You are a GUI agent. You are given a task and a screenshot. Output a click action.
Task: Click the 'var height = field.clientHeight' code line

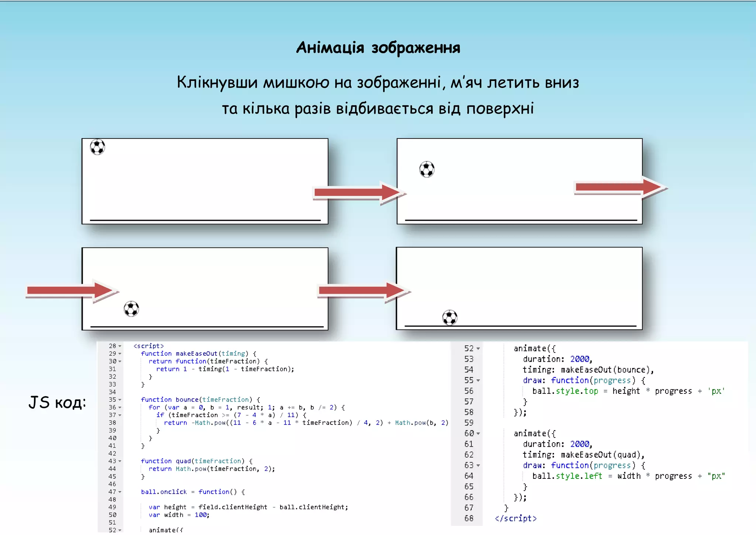(248, 507)
